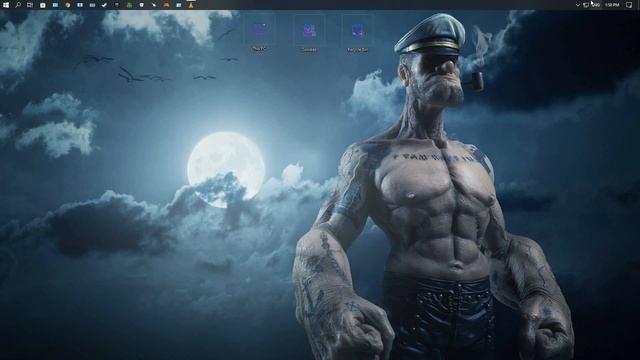640x360 pixels.
Task: Open the white checkmark taskbar app
Action: 104,5
